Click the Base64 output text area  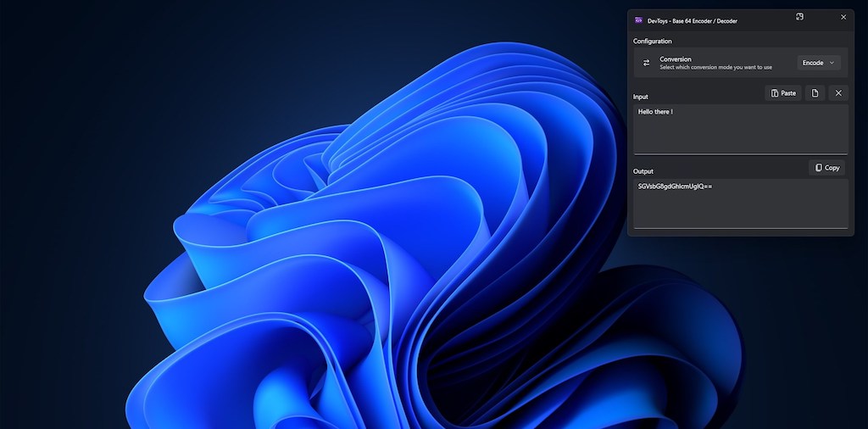coord(740,203)
